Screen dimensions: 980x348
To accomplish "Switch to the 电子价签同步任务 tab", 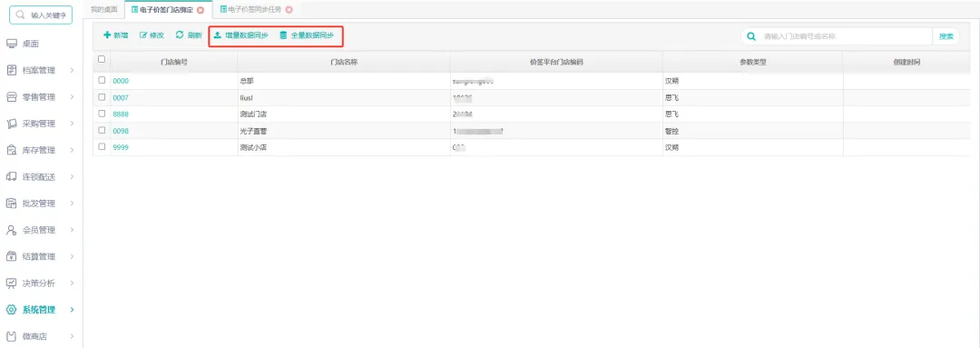I will 256,10.
